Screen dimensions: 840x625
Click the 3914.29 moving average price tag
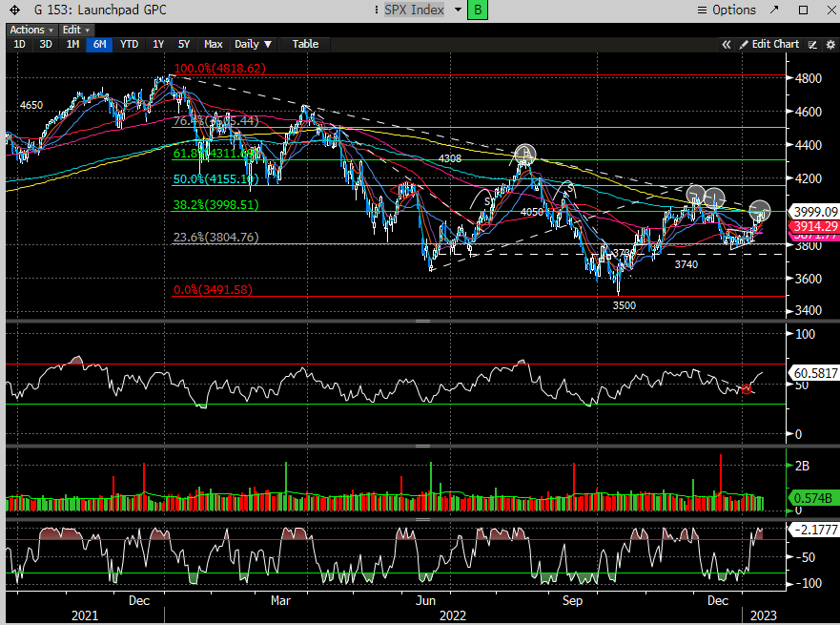click(815, 227)
